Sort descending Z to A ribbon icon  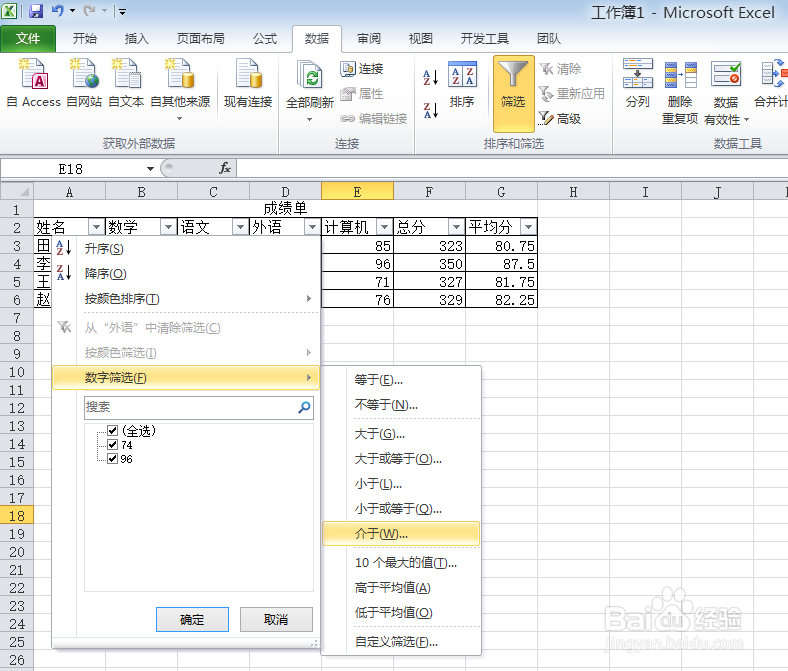431,110
